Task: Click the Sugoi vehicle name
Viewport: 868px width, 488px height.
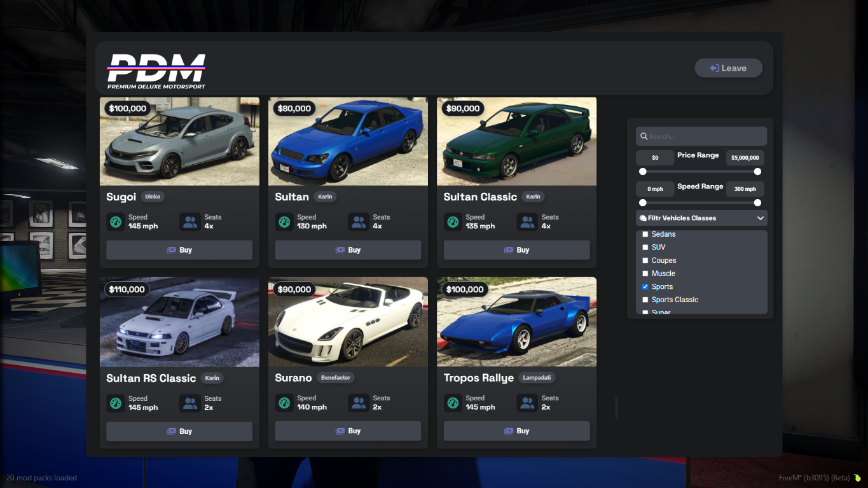Action: point(121,197)
